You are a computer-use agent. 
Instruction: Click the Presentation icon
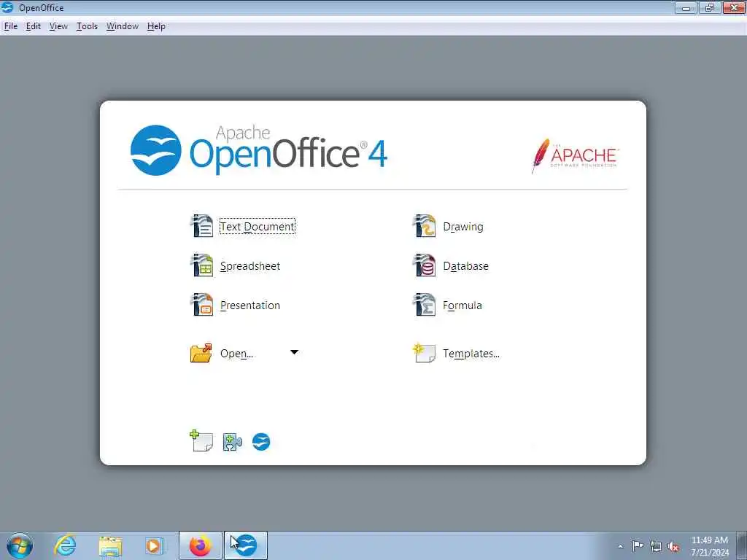click(202, 305)
